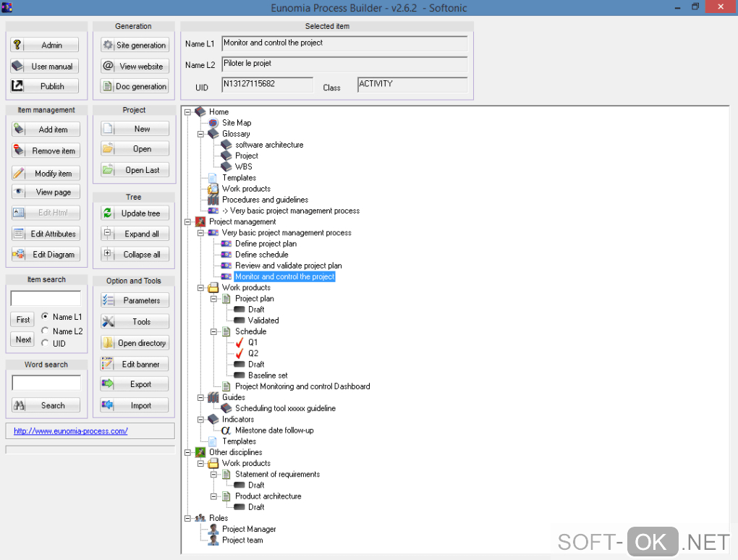Click the Update tree refresh icon
This screenshot has height=560, width=738.
[x=107, y=213]
